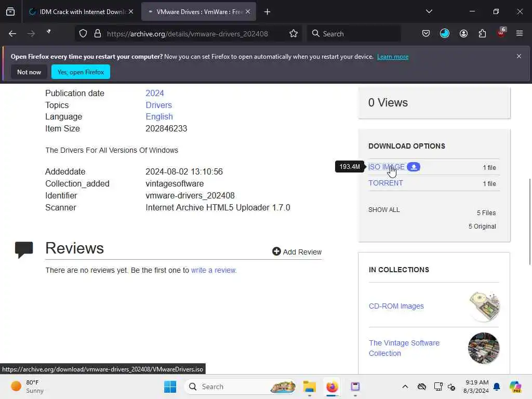The image size is (532, 399).
Task: Go back to the previous page
Action: 12,34
